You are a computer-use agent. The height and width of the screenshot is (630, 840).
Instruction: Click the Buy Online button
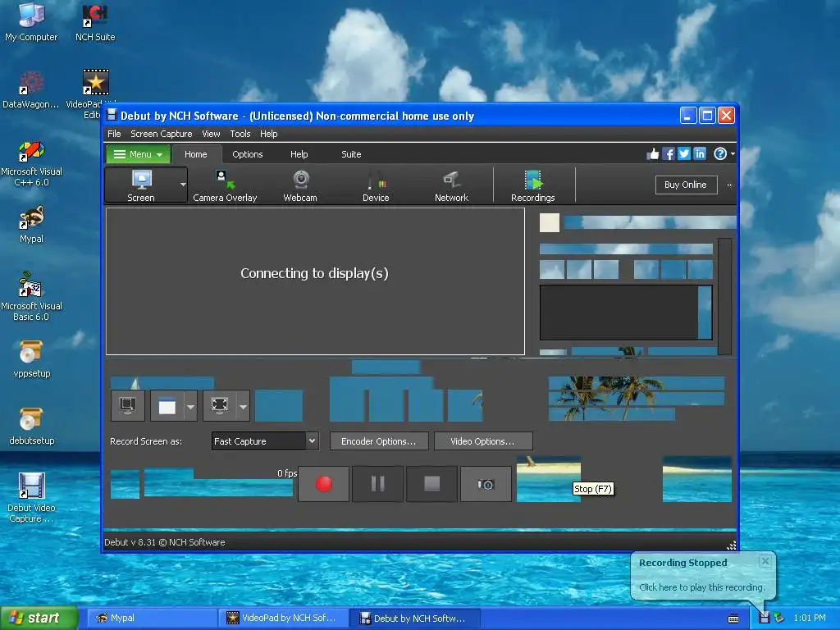point(687,185)
